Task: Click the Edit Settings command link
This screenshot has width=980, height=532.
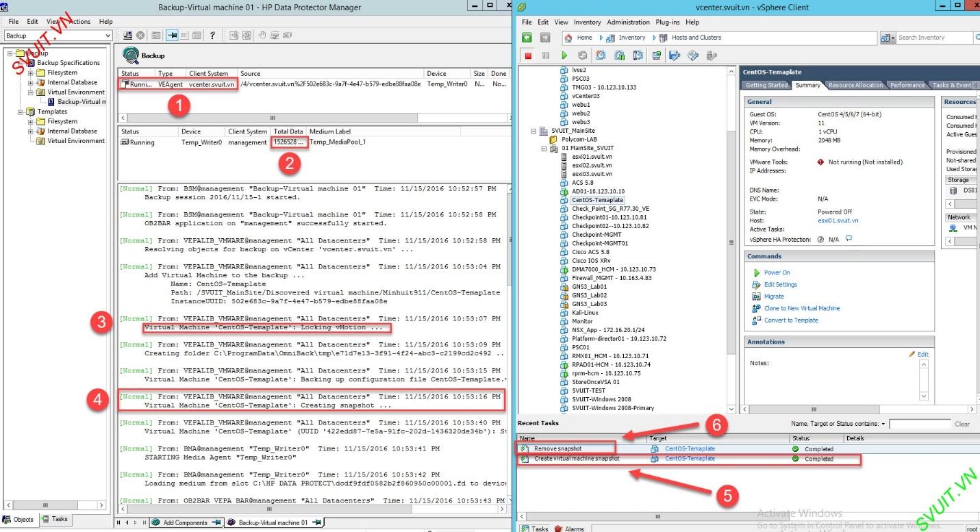Action: 780,285
